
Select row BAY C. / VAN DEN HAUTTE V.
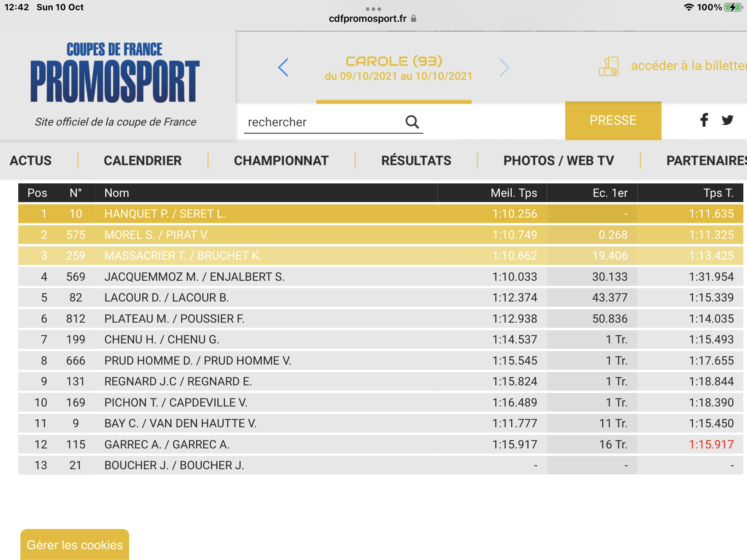point(381,423)
